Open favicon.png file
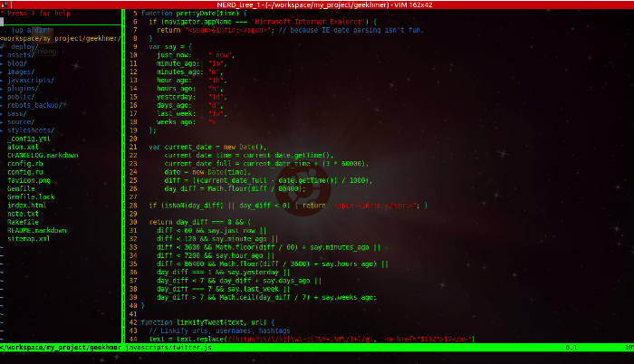634x364 pixels. (29, 180)
